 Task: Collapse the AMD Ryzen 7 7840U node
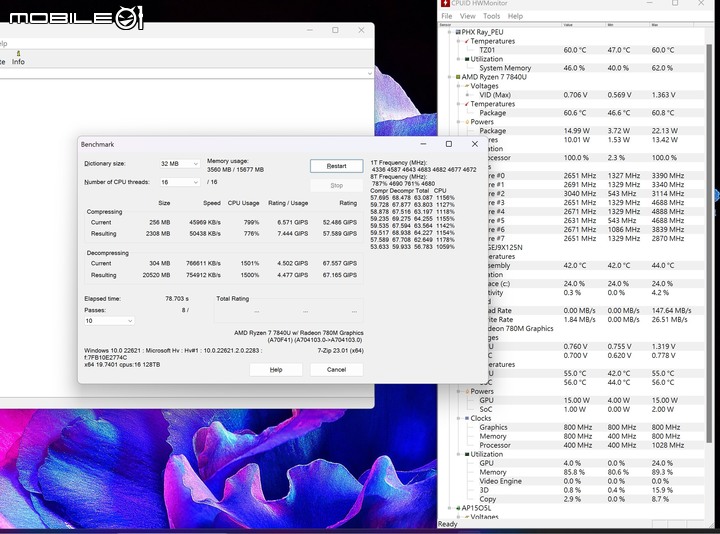(x=450, y=77)
